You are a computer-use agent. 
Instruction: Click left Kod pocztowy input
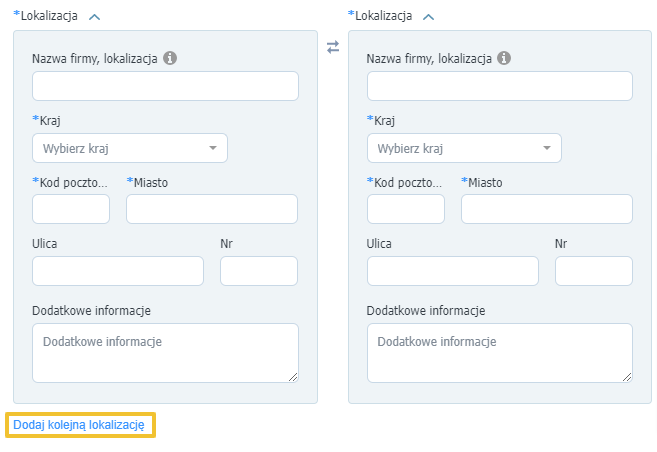(x=71, y=209)
